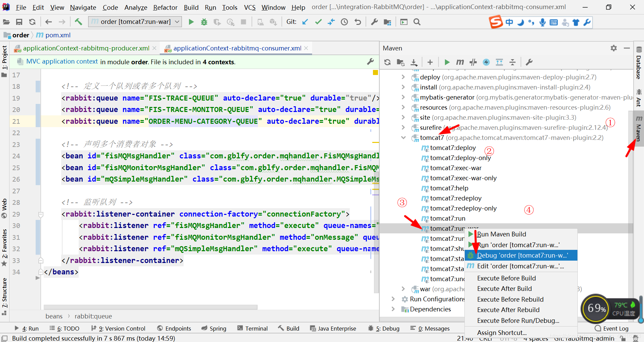Expand the install plugin node
The image size is (644, 342).
403,87
